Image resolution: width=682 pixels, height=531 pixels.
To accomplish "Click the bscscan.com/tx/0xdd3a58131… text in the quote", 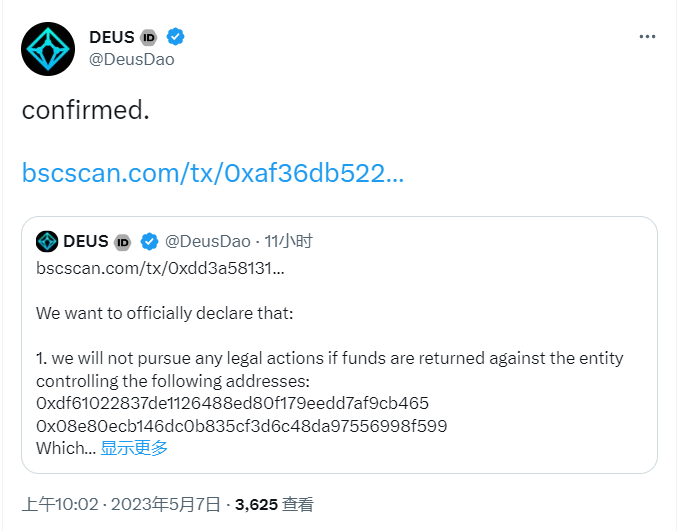I will 160,268.
